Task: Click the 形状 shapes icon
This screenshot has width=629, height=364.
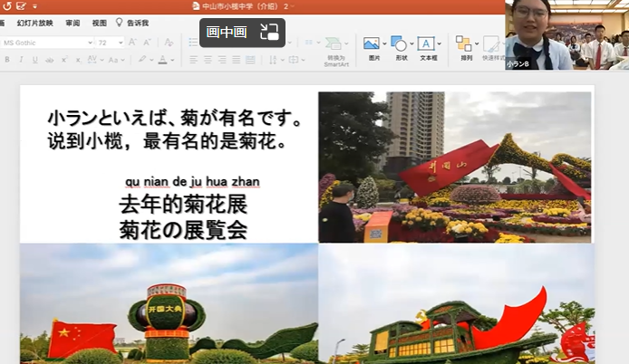Action: (x=399, y=43)
